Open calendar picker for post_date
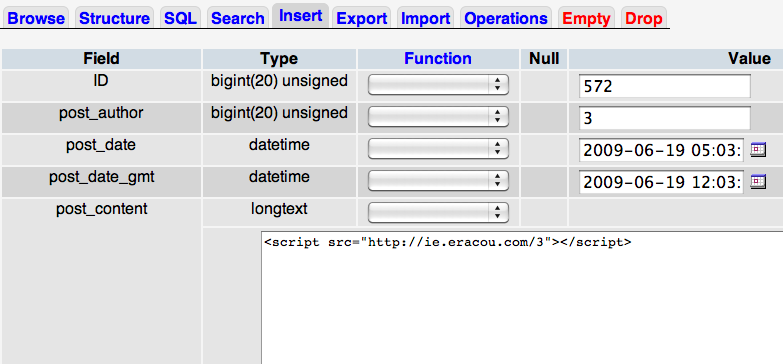Viewport: 783px width, 364px height. 758,150
